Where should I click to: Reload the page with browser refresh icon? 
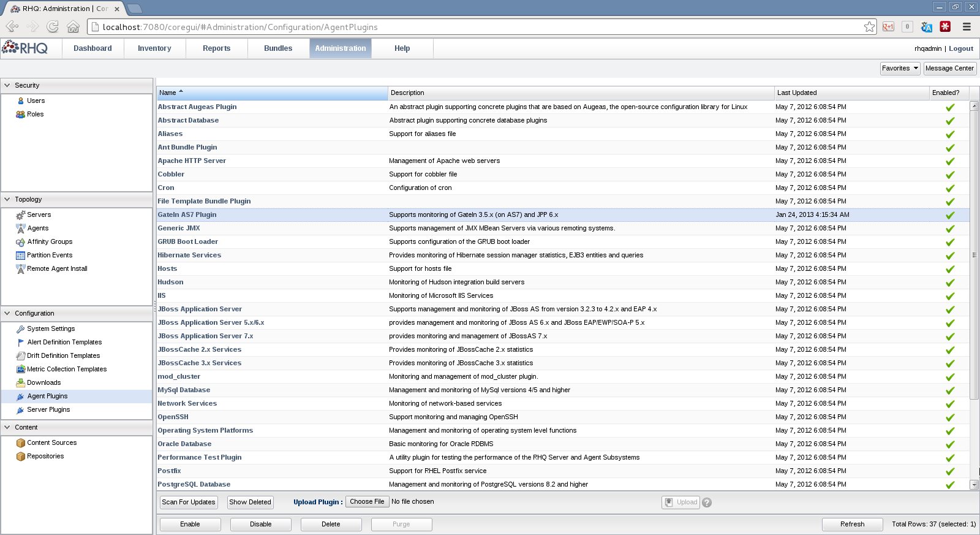point(53,26)
